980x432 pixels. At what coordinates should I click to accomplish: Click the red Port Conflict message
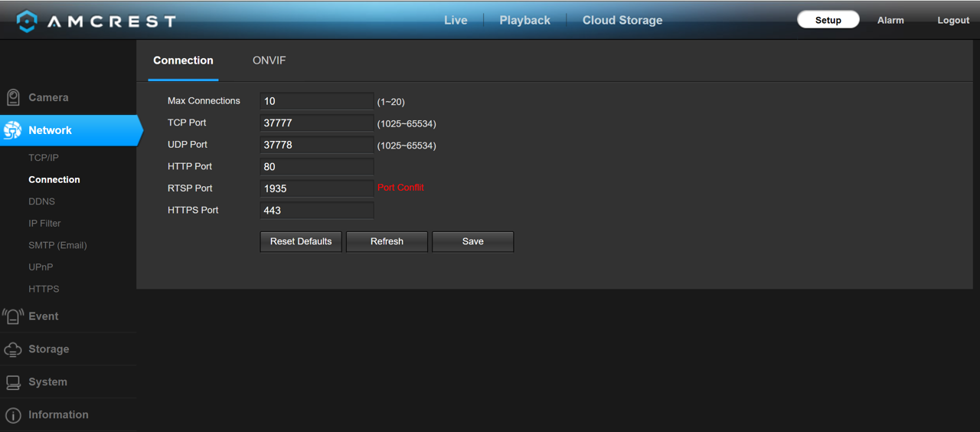point(400,188)
